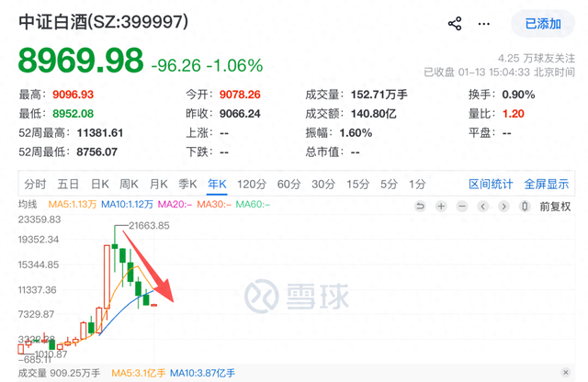Click the 振幅 value 1.60%
The image size is (588, 382).
tap(356, 133)
